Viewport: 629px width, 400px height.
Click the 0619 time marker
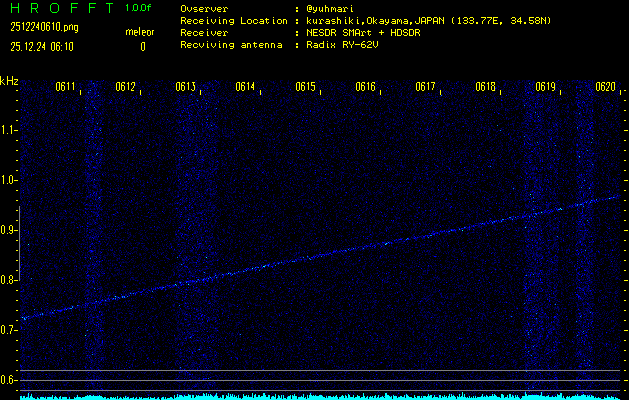(546, 88)
